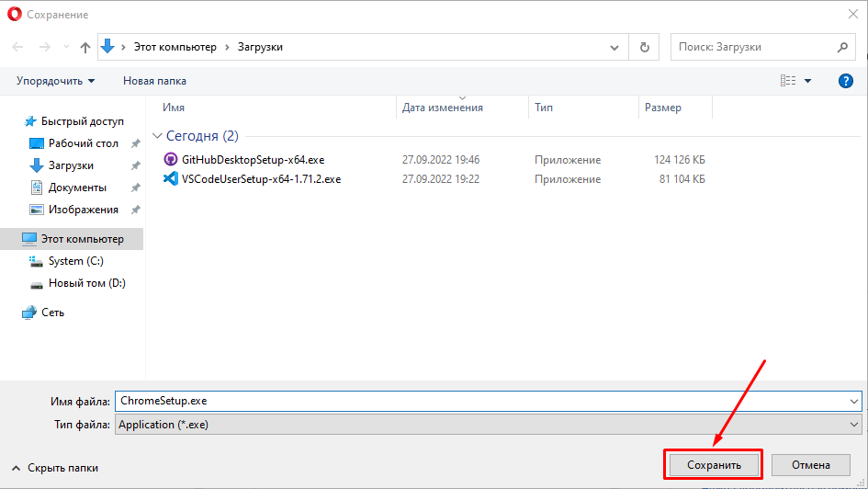
Task: Click the pin icon next to 'Документы'
Action: pyautogui.click(x=135, y=188)
